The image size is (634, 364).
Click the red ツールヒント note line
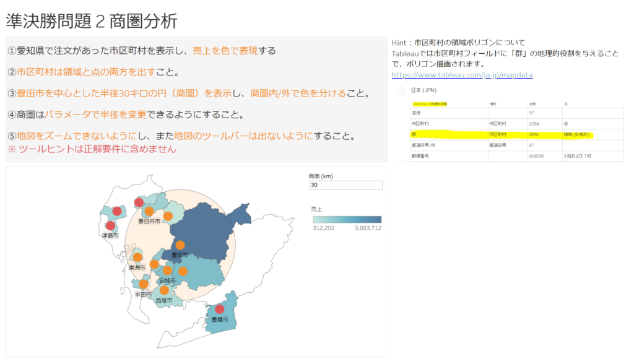point(92,149)
